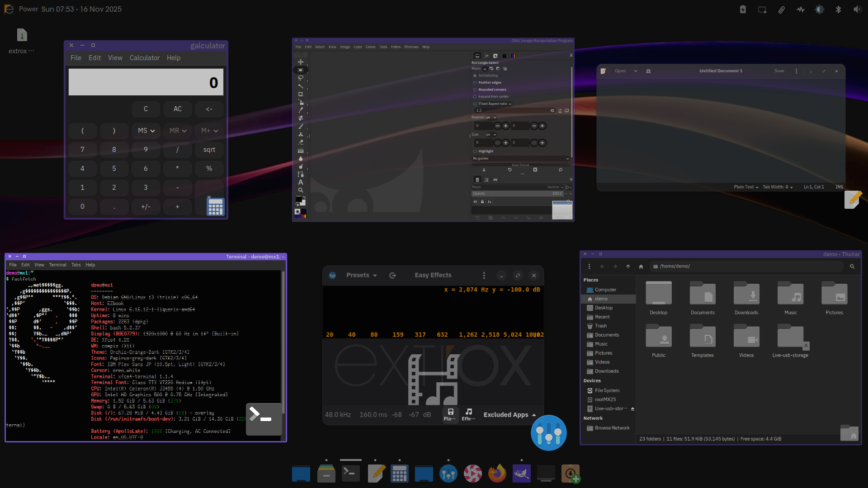Open the Filters menu in GIMP
The image size is (868, 488).
point(396,47)
